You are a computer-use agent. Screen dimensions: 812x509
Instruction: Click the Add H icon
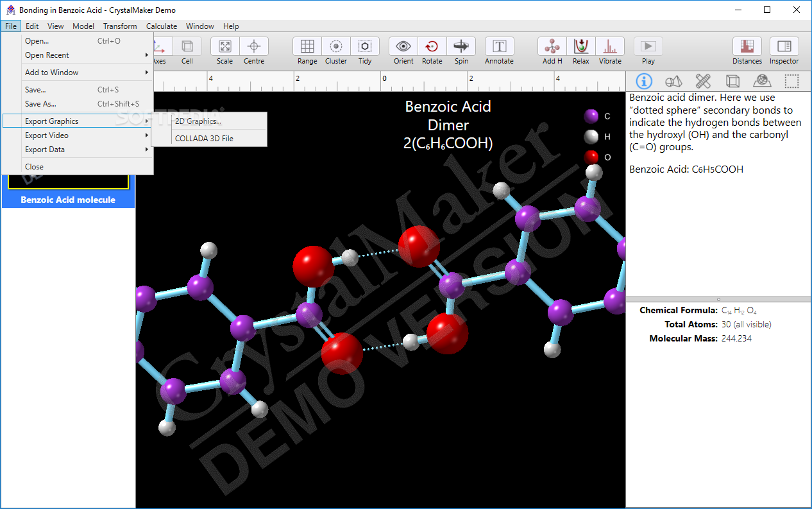pyautogui.click(x=552, y=46)
